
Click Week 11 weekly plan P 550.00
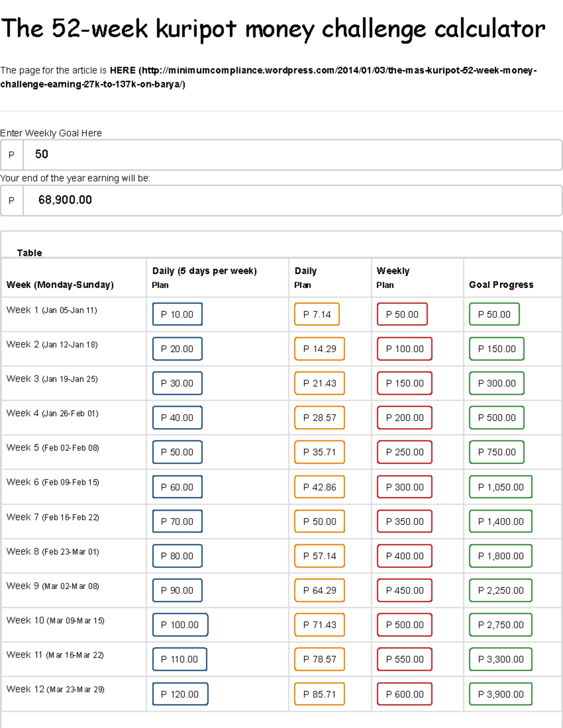(404, 659)
